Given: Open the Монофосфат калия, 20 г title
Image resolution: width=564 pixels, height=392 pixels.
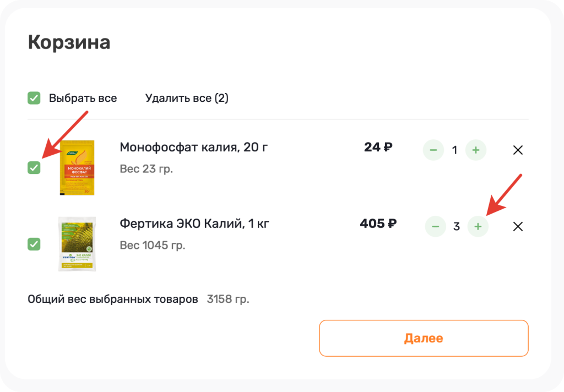Looking at the screenshot, I should click(194, 148).
